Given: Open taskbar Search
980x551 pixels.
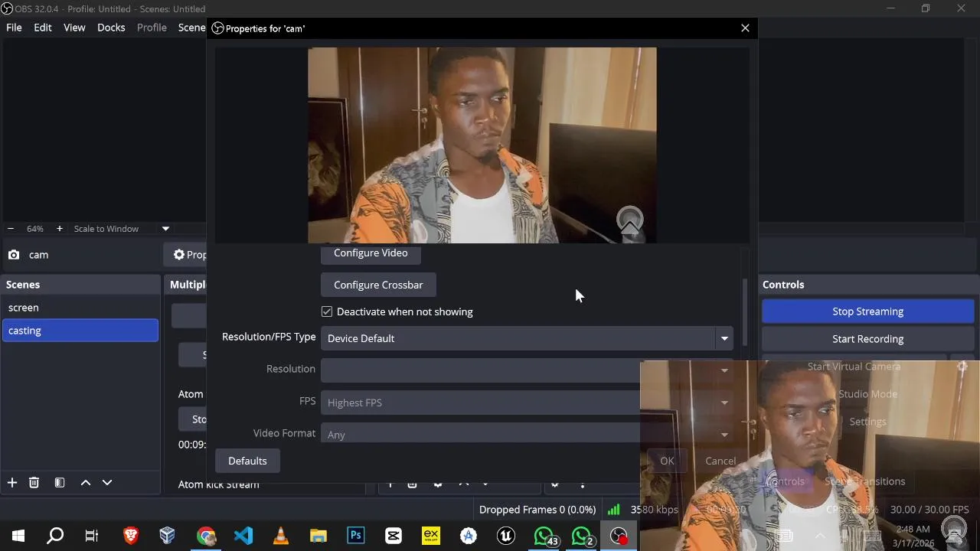Looking at the screenshot, I should coord(55,536).
